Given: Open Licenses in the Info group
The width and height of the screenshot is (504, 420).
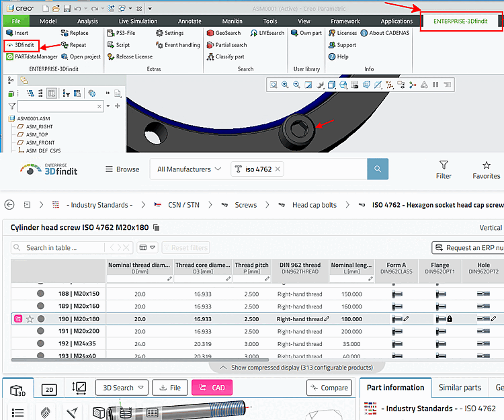Looking at the screenshot, I should coord(343,33).
